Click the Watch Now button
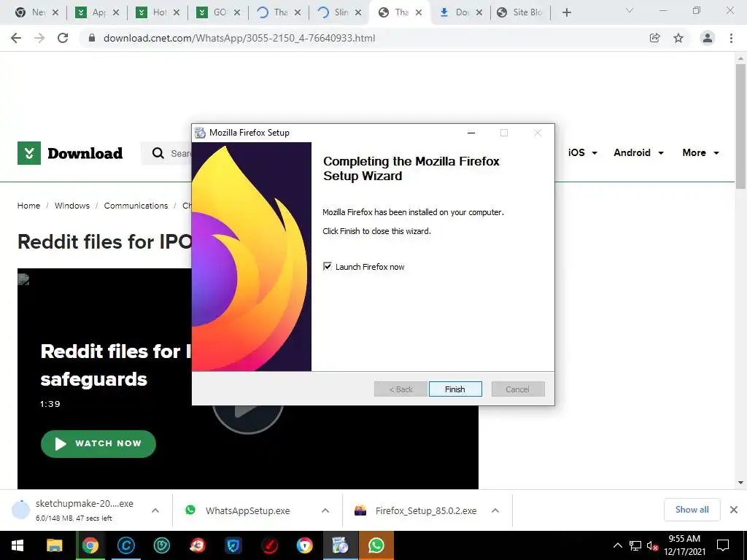This screenshot has height=560, width=747. click(98, 444)
